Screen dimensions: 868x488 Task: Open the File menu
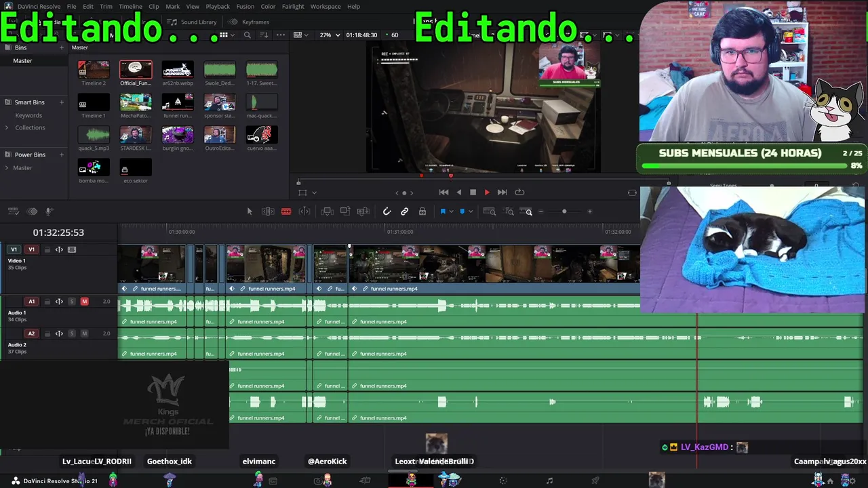point(71,6)
